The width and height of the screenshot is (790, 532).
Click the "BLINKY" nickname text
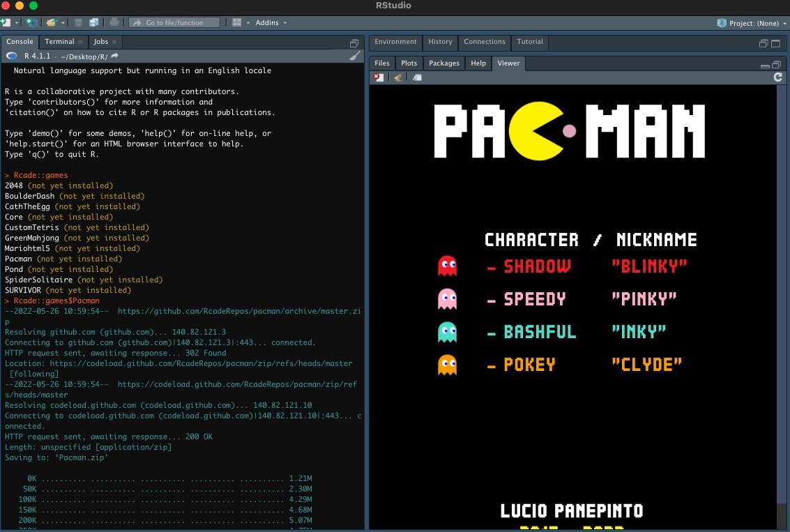[649, 266]
